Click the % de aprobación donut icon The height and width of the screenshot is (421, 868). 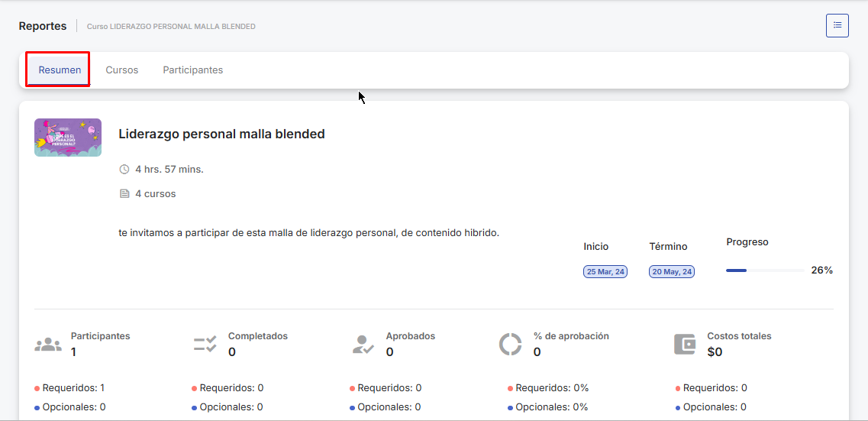tap(510, 345)
